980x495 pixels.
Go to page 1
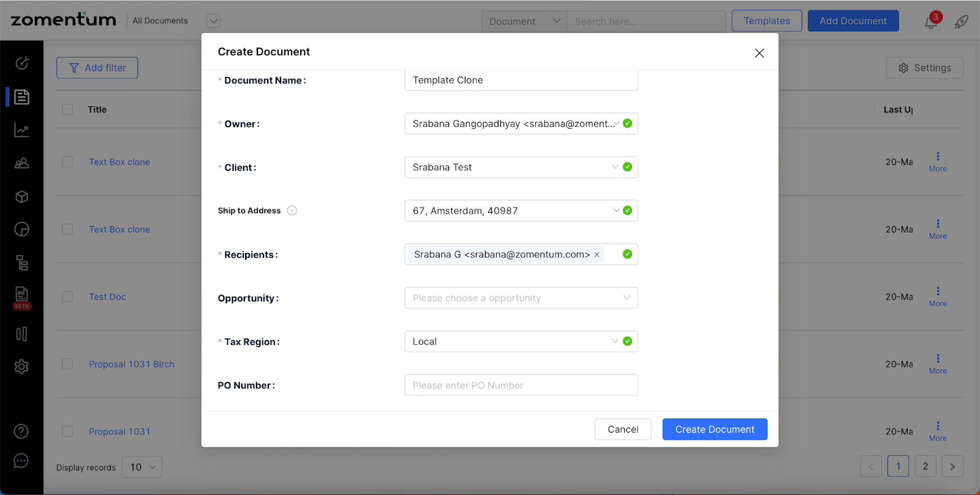(899, 466)
